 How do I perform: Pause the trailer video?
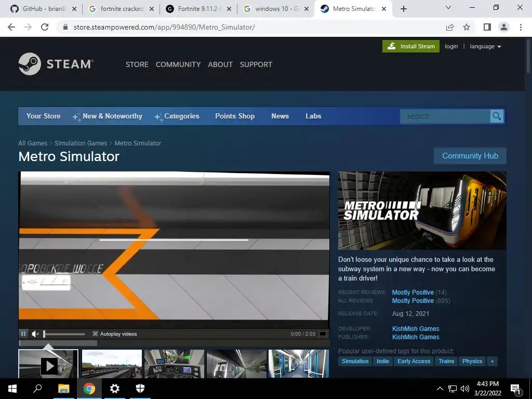[x=23, y=334]
